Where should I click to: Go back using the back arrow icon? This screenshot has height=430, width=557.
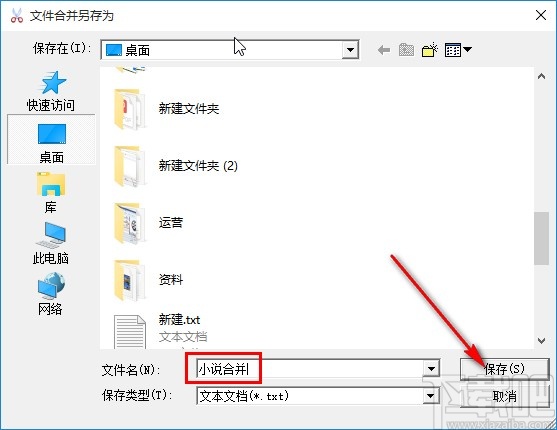(x=384, y=50)
